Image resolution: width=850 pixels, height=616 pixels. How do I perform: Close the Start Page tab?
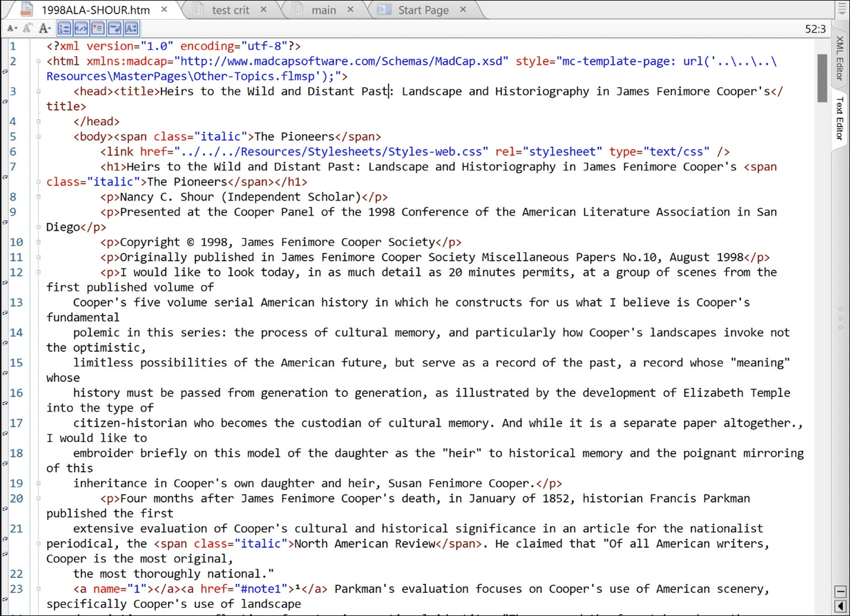tap(463, 9)
